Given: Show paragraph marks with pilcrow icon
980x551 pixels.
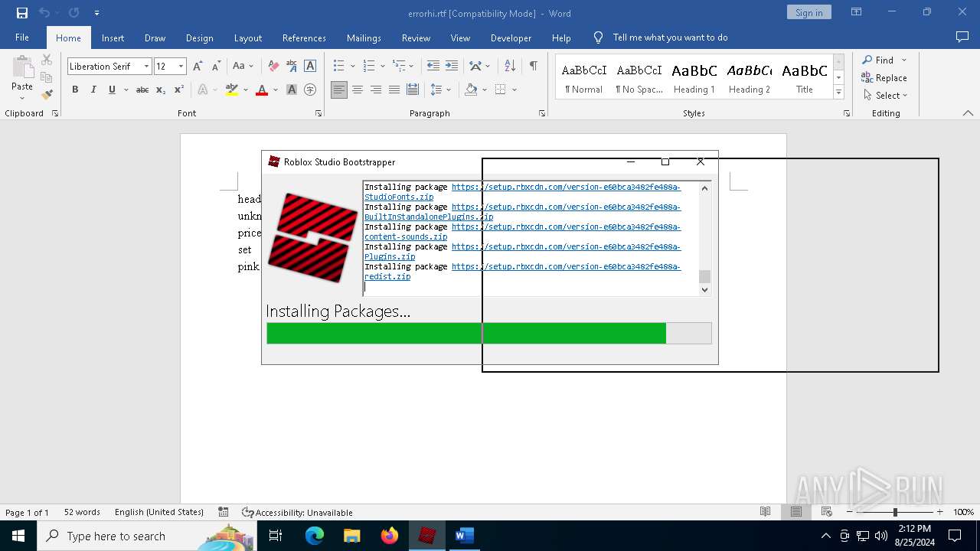Looking at the screenshot, I should (533, 67).
